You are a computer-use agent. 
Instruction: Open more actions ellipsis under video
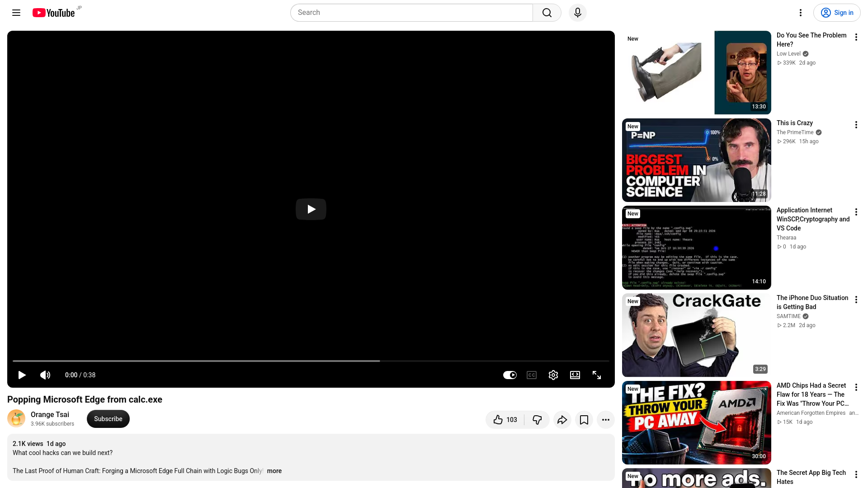coord(606,420)
